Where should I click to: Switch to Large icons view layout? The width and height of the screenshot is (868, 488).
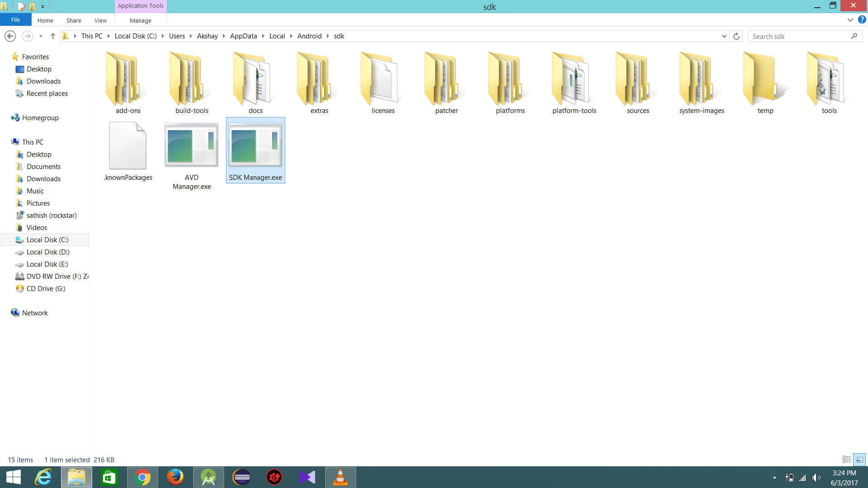pos(859,460)
